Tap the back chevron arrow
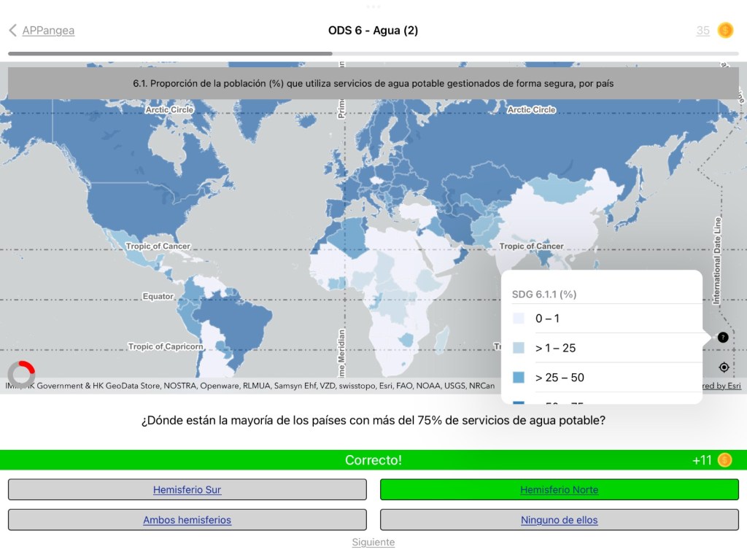The height and width of the screenshot is (560, 747). point(12,31)
